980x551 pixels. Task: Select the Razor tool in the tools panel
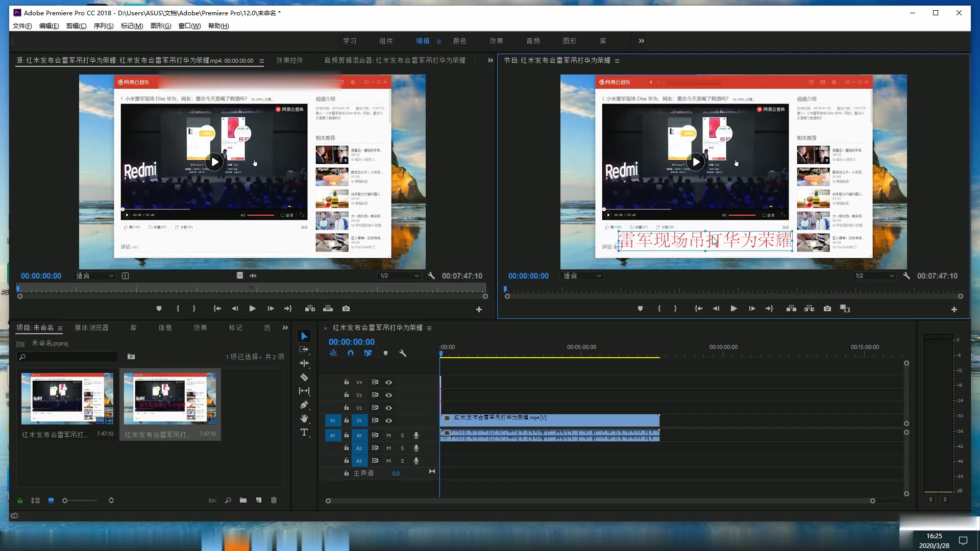pos(304,378)
